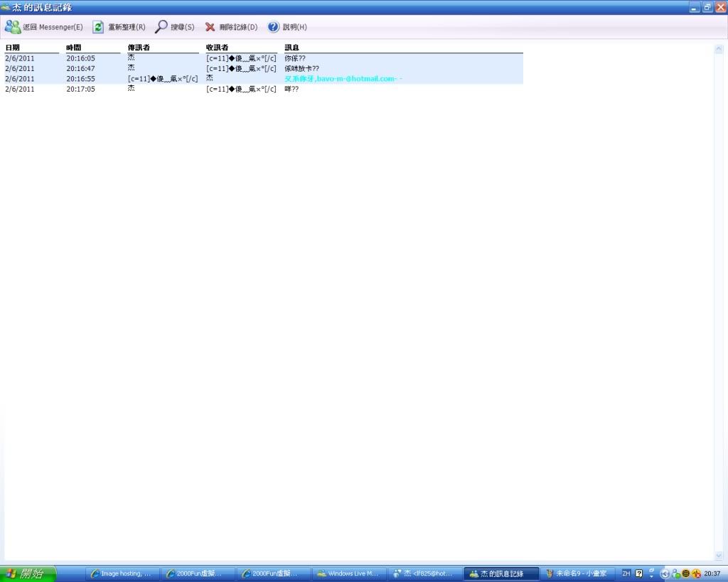Viewport: 728px width, 582px height.
Task: Switch to 未命名9 - 小畫家 taskbar item
Action: click(579, 573)
